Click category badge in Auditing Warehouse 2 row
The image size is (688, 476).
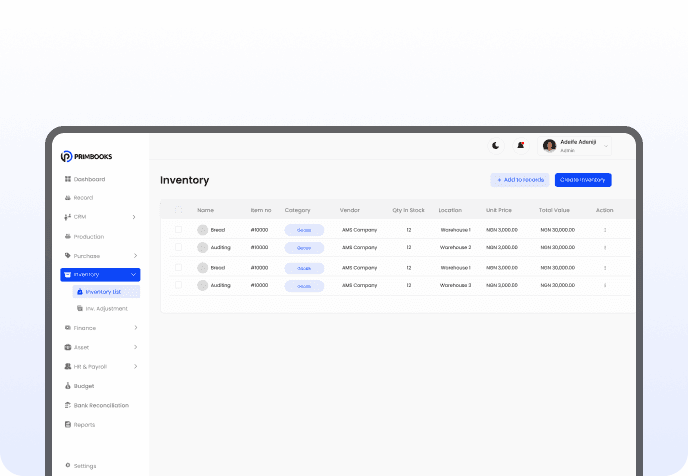click(x=304, y=248)
